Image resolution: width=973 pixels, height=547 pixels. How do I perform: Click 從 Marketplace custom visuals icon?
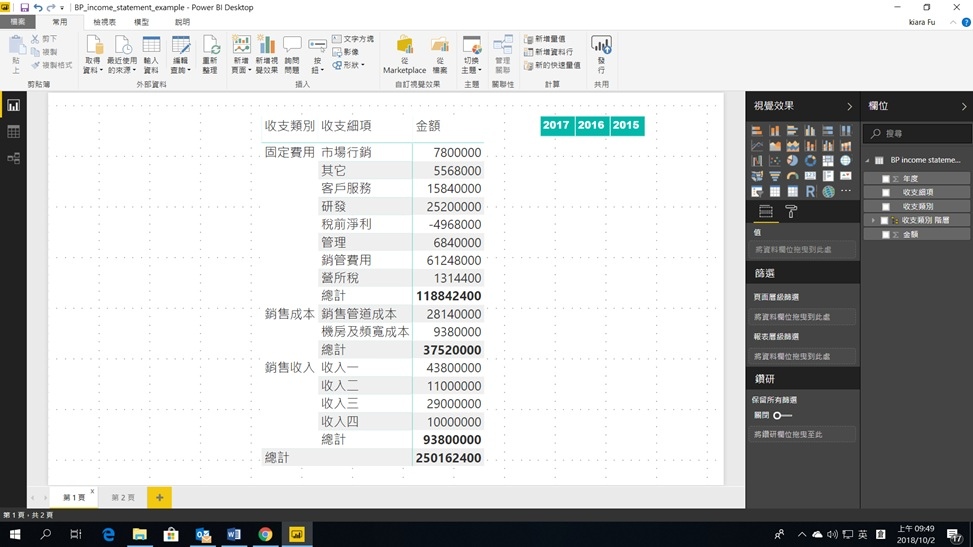405,54
